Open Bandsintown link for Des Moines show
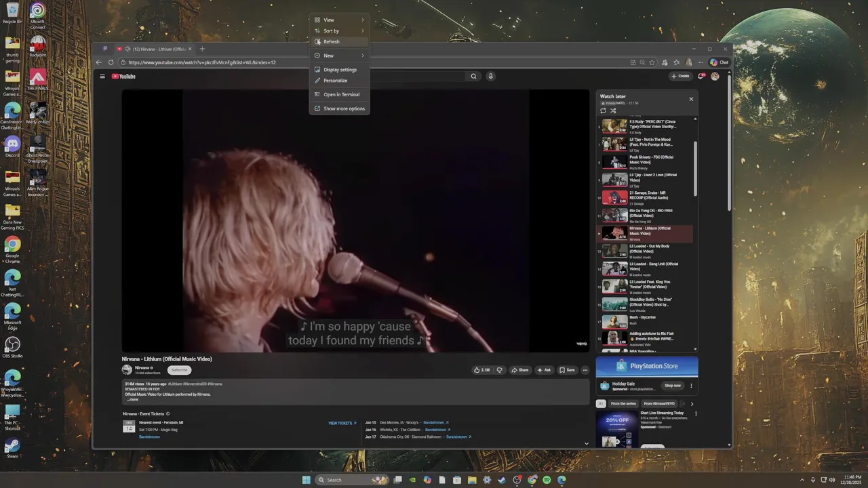868x488 pixels. (x=436, y=422)
